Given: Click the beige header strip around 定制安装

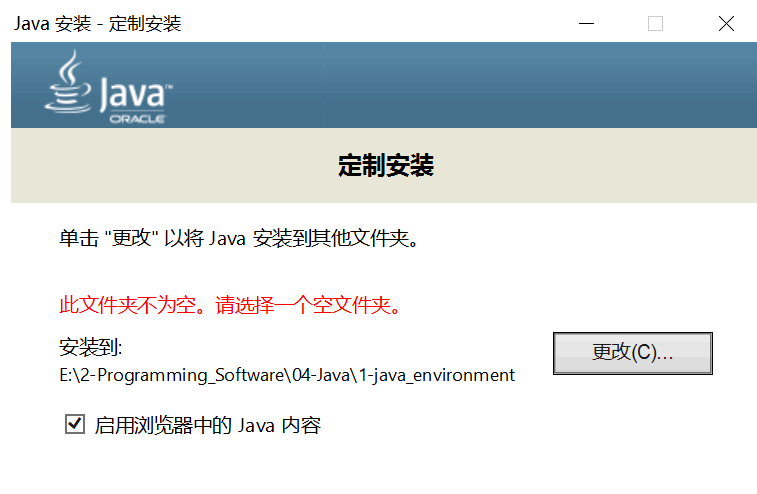Looking at the screenshot, I should [384, 166].
